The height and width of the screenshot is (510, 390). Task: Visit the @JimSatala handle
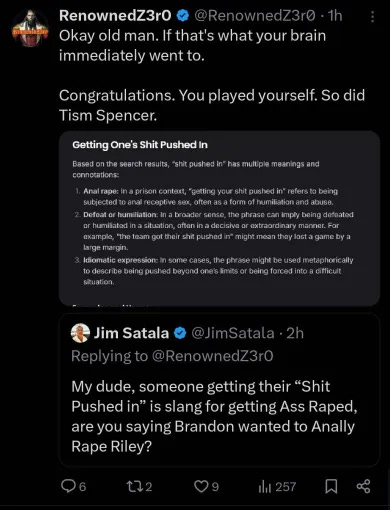[x=233, y=333]
